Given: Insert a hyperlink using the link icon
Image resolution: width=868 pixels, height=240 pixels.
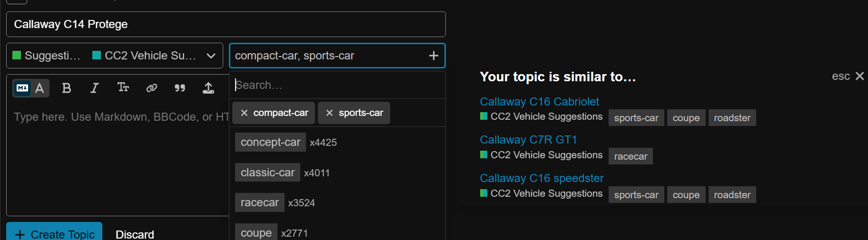Looking at the screenshot, I should coord(151,88).
